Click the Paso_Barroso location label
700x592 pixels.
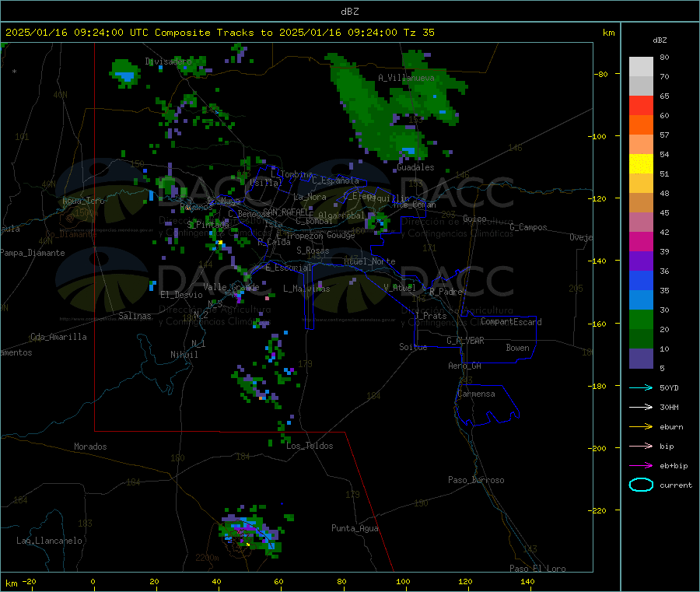(x=476, y=480)
